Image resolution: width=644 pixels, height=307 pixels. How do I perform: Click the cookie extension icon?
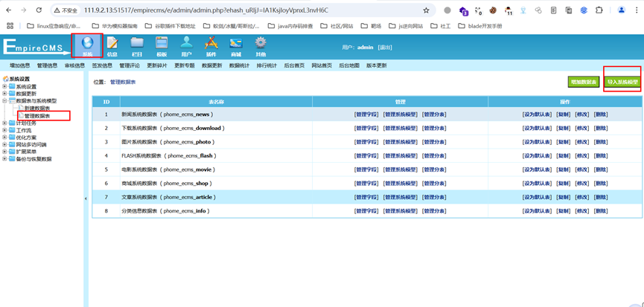[493, 10]
